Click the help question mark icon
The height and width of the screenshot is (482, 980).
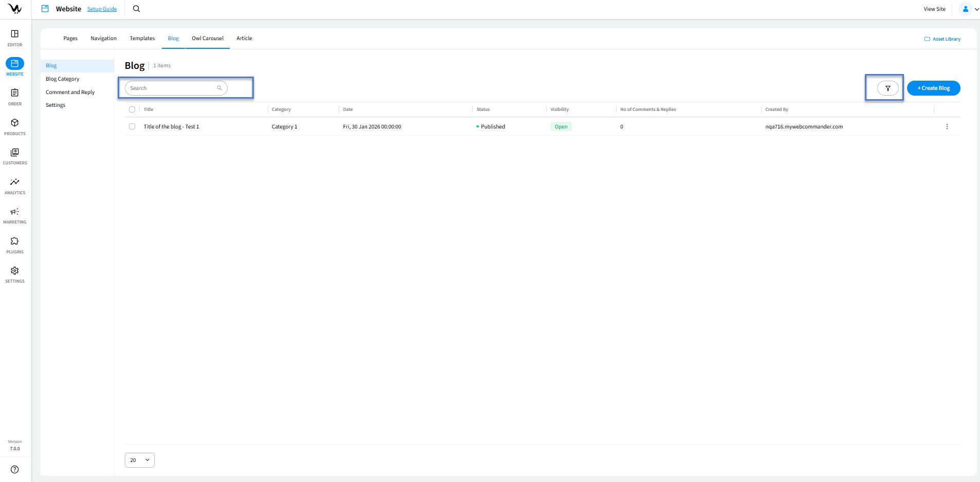coord(15,469)
